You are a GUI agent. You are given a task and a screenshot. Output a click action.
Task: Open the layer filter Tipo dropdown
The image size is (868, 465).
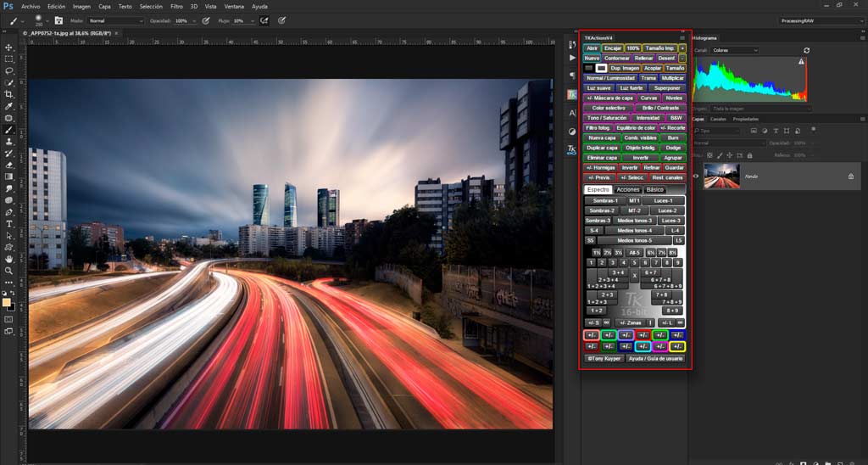click(x=718, y=131)
